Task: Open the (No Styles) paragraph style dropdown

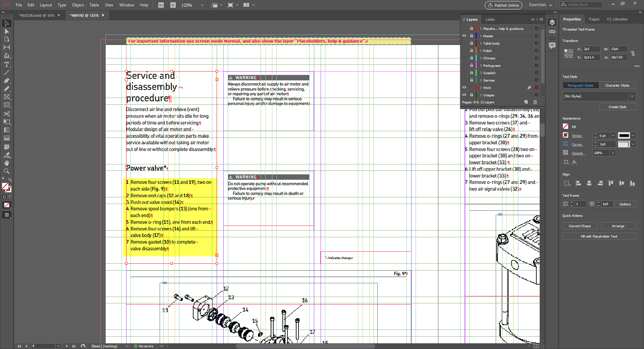Action: (632, 96)
